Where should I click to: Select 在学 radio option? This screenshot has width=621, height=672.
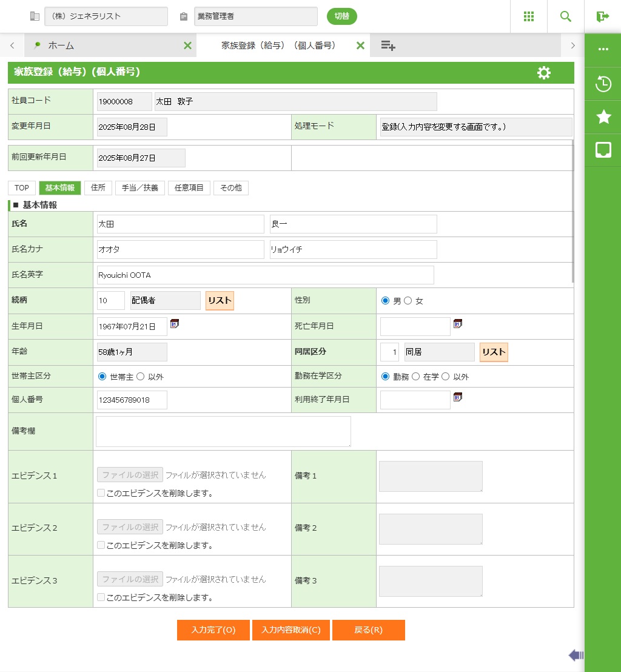[x=415, y=377]
